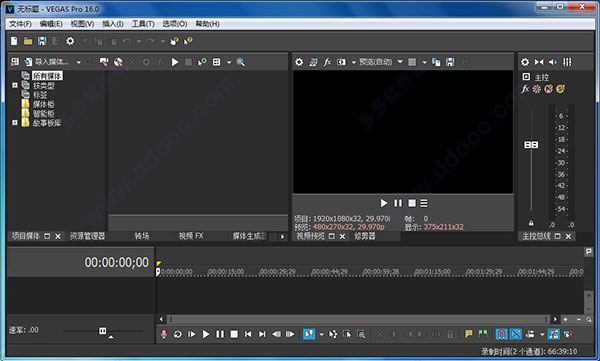The height and width of the screenshot is (361, 600).
Task: Open the dropdown arrow next to 导入媒体
Action: (78, 62)
